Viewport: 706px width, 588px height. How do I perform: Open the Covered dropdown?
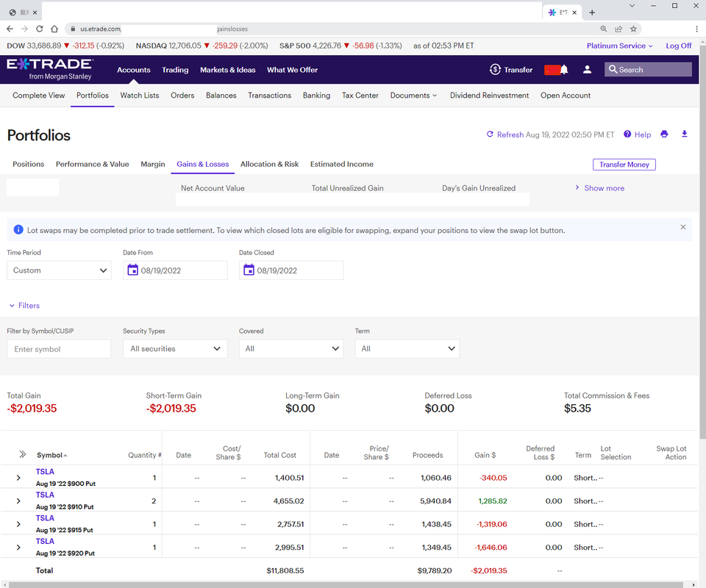pyautogui.click(x=291, y=348)
